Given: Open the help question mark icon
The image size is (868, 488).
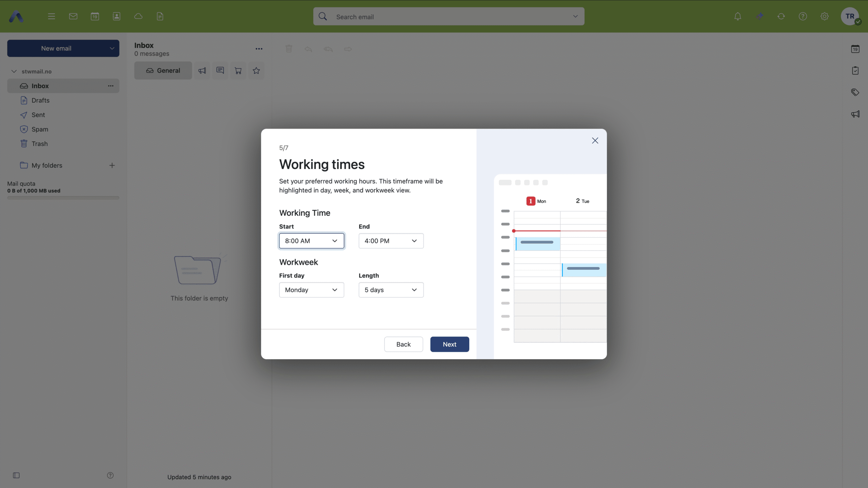Looking at the screenshot, I should 803,16.
